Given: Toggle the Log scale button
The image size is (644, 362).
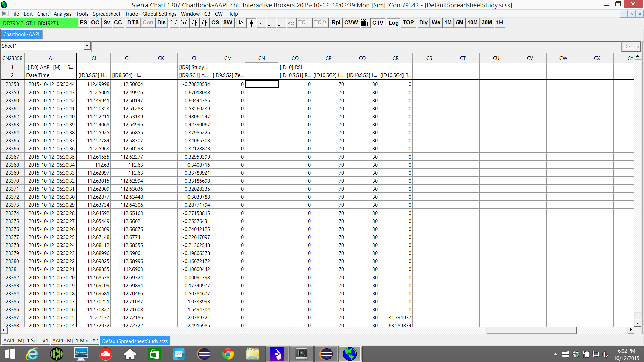Looking at the screenshot, I should 393,23.
